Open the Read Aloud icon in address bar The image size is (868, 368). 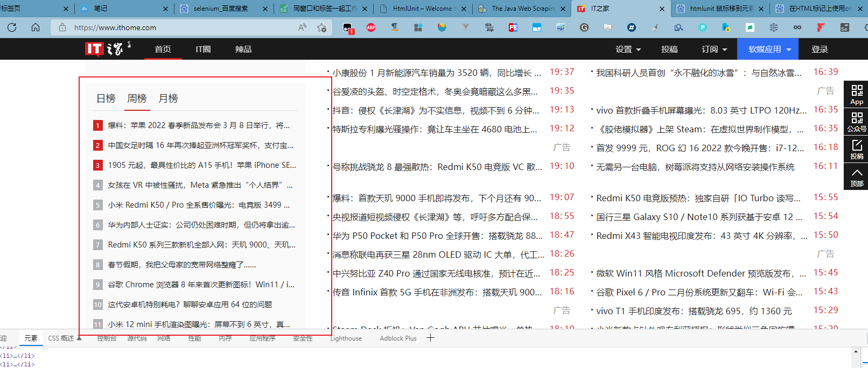click(x=302, y=27)
